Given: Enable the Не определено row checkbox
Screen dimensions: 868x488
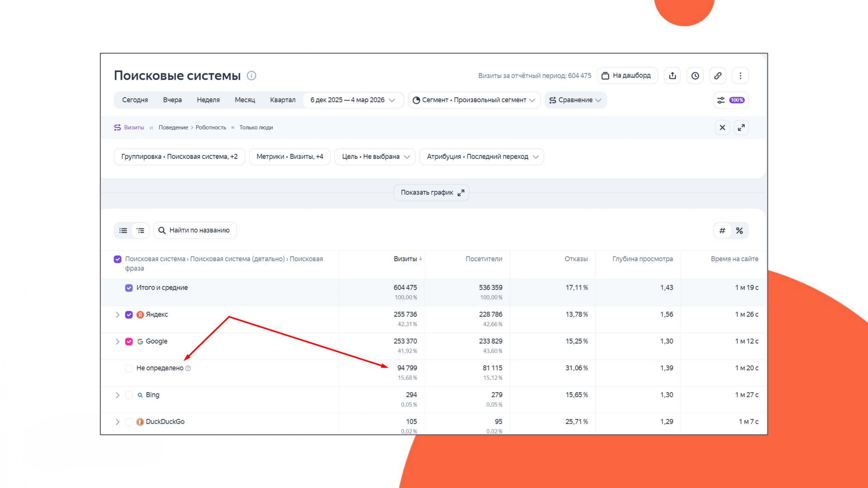Looking at the screenshot, I should pos(129,368).
